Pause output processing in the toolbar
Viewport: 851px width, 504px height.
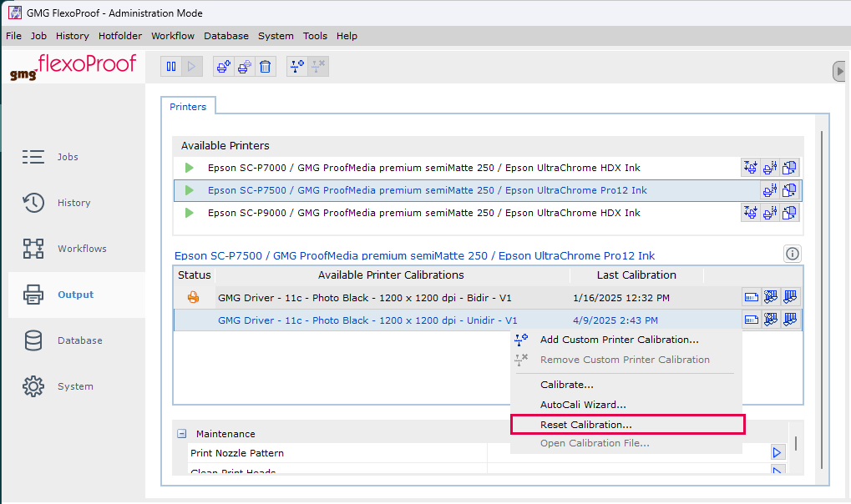[x=171, y=66]
